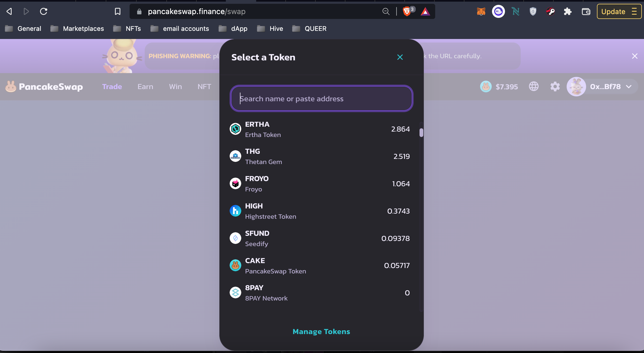Screen dimensions: 644x353
Task: Click Manage Tokens link
Action: pos(321,332)
